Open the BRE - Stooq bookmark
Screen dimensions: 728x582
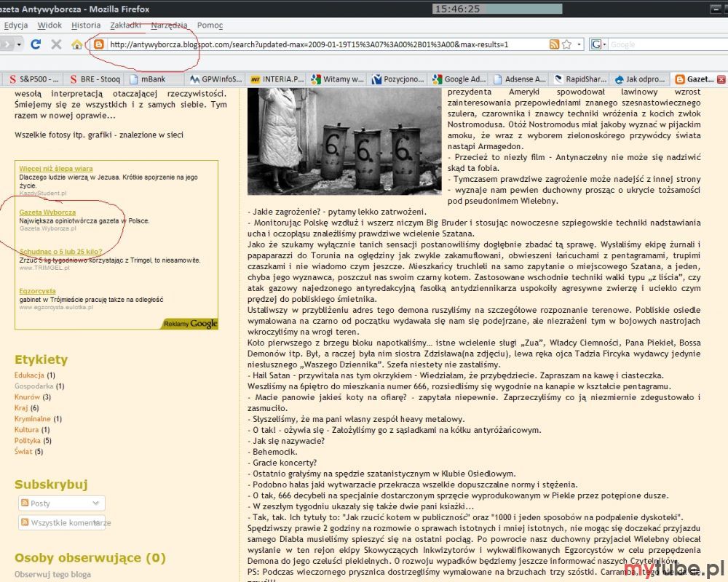pos(95,79)
